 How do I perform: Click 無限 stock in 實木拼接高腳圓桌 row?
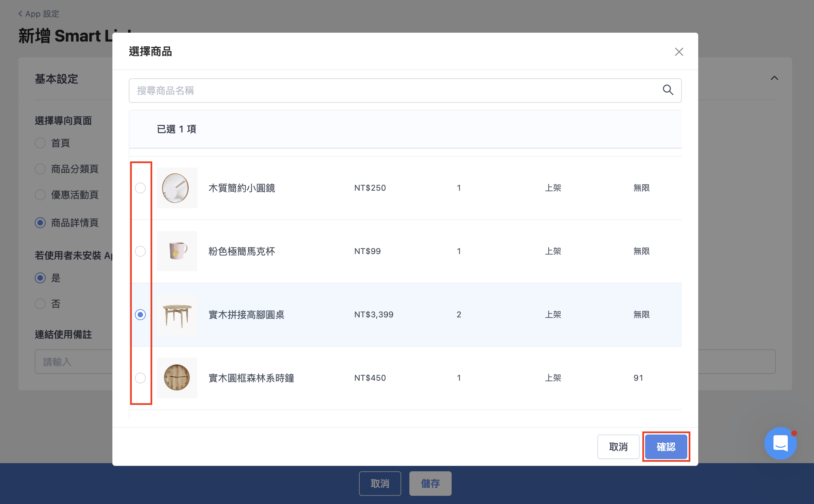coord(642,315)
